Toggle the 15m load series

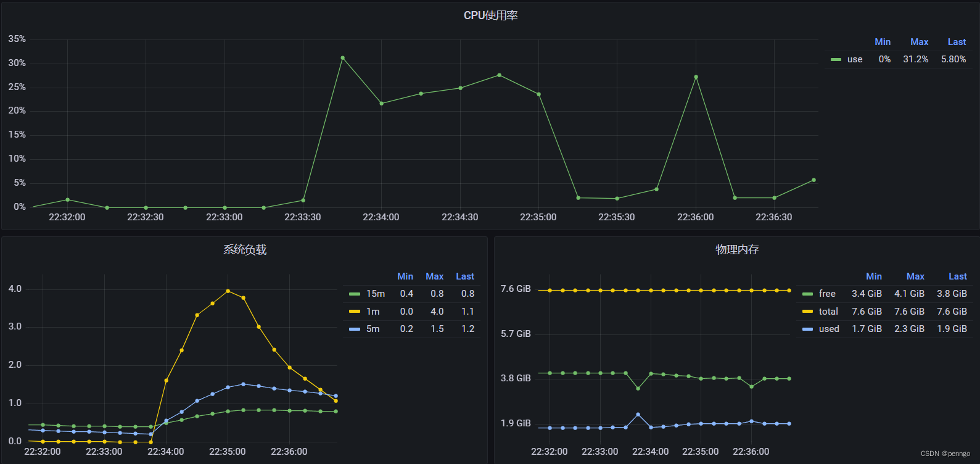tap(375, 294)
